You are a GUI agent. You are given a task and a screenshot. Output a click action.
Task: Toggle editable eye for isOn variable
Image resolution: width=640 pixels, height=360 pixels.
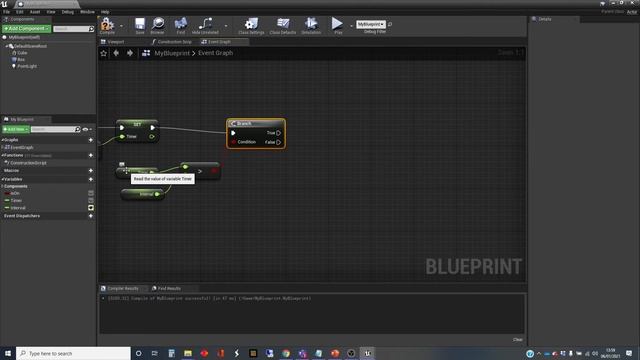pyautogui.click(x=91, y=193)
